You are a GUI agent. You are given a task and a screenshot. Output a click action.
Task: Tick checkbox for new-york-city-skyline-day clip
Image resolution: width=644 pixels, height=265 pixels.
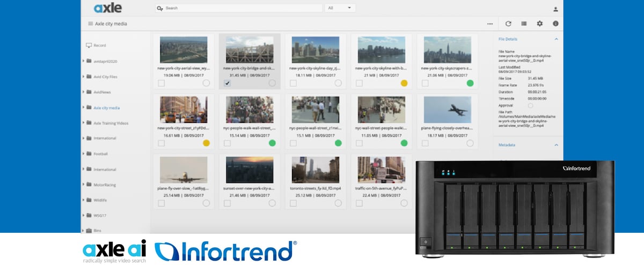[x=293, y=83]
